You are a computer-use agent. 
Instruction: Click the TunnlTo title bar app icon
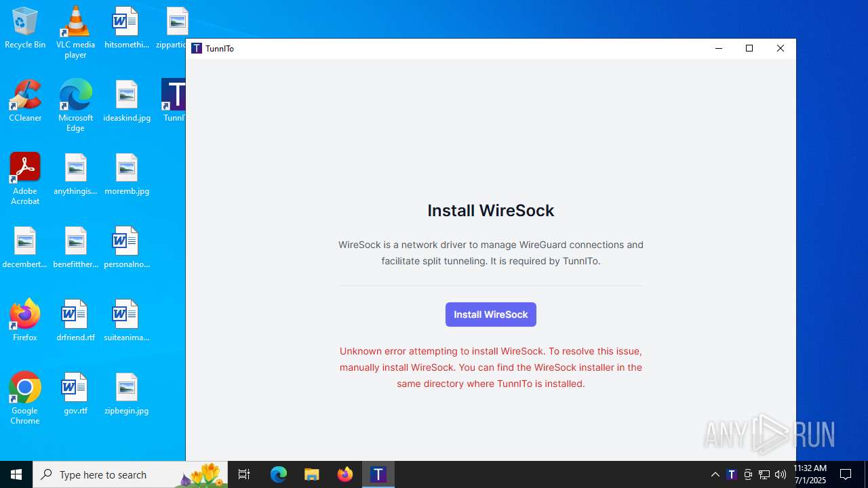click(x=197, y=48)
